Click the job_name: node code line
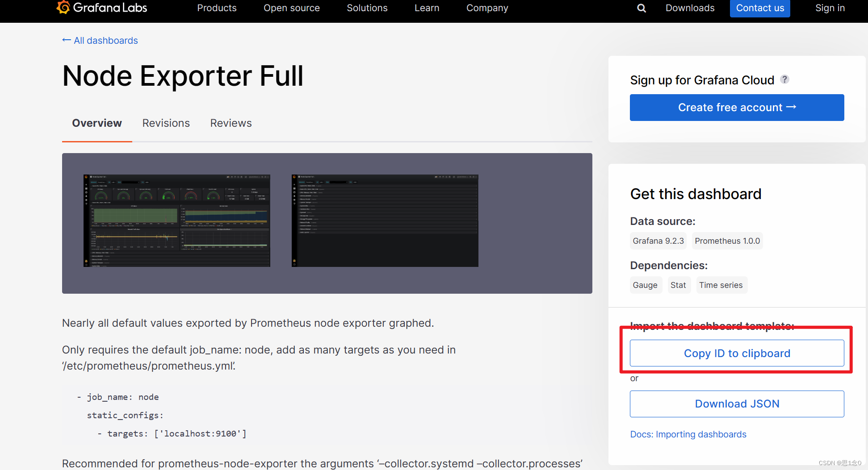 pyautogui.click(x=118, y=397)
